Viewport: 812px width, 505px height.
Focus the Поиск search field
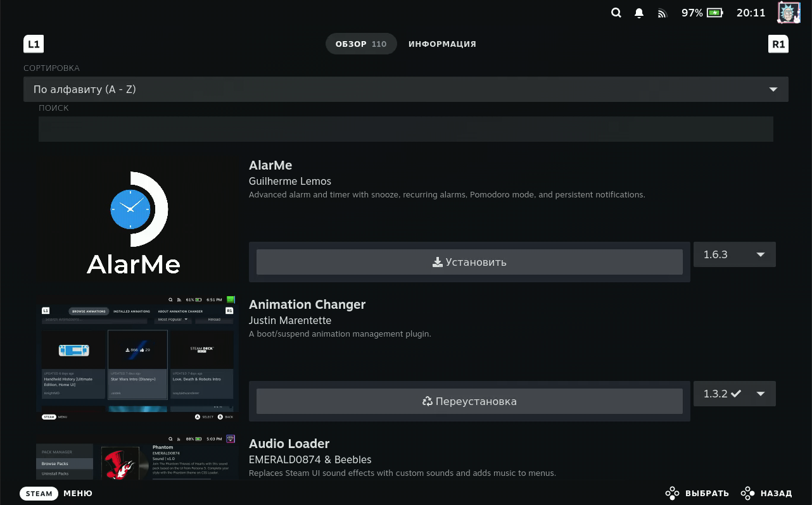point(406,129)
